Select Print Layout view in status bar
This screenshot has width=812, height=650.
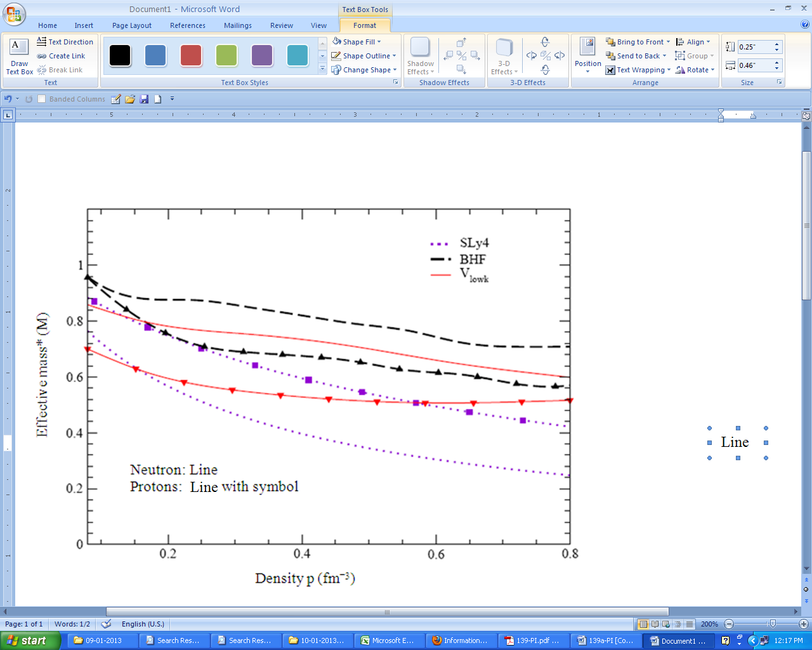tap(643, 624)
